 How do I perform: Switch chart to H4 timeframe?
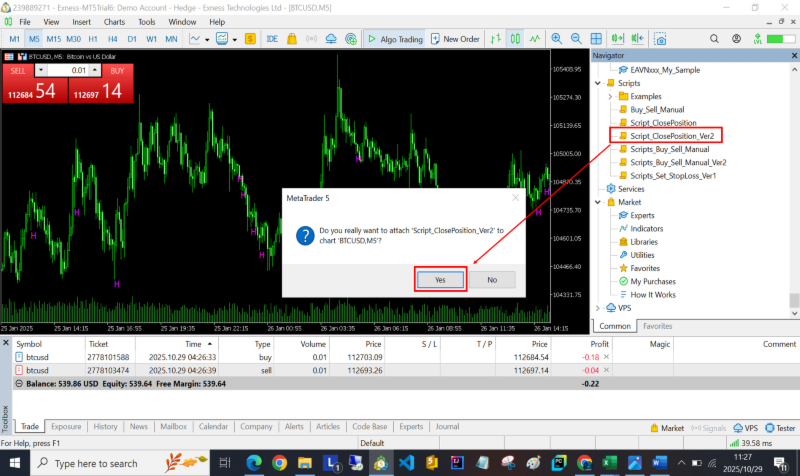[x=112, y=39]
